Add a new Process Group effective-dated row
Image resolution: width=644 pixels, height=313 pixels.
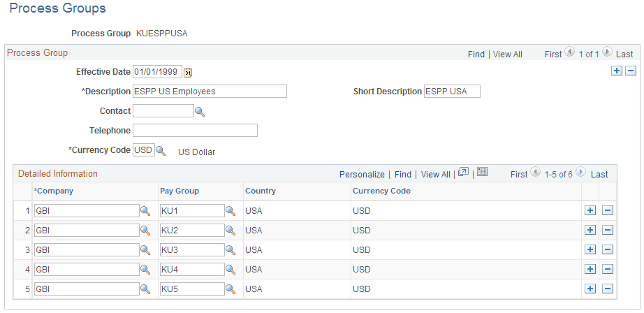point(616,71)
